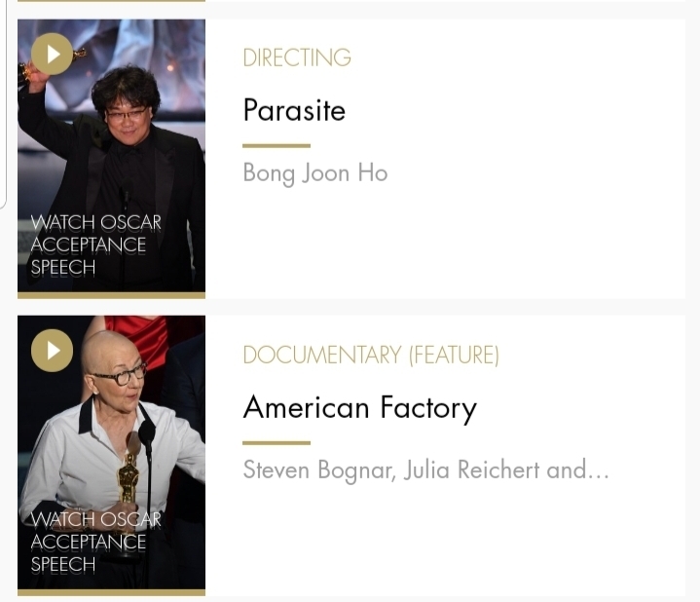Play the American Factory acceptance speech video
The height and width of the screenshot is (602, 700).
[53, 351]
